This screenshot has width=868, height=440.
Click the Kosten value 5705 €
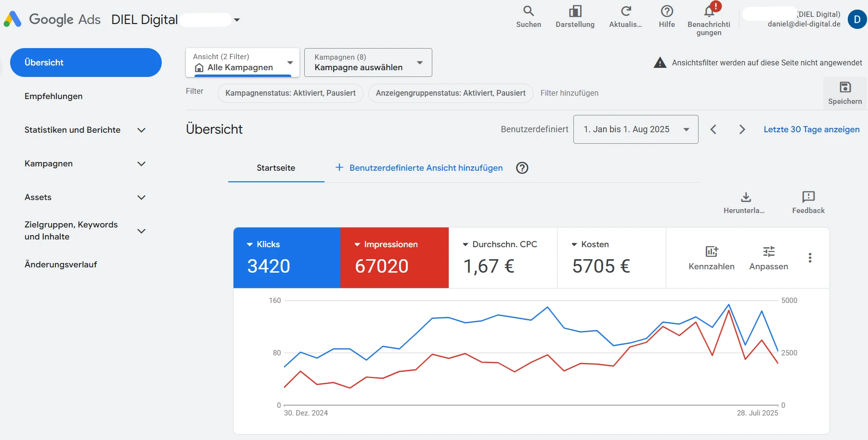[601, 266]
